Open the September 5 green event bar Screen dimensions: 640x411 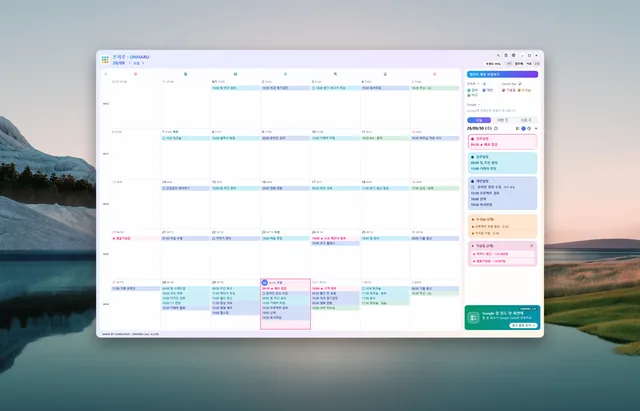pos(435,88)
